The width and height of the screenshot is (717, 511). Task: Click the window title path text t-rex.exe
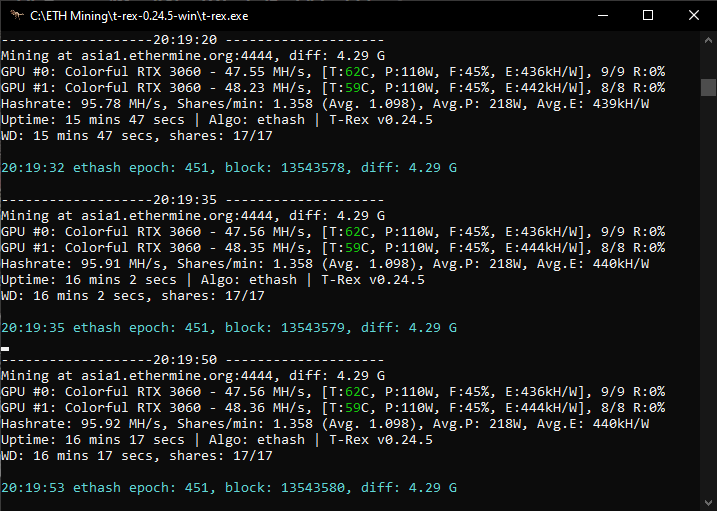(x=139, y=16)
